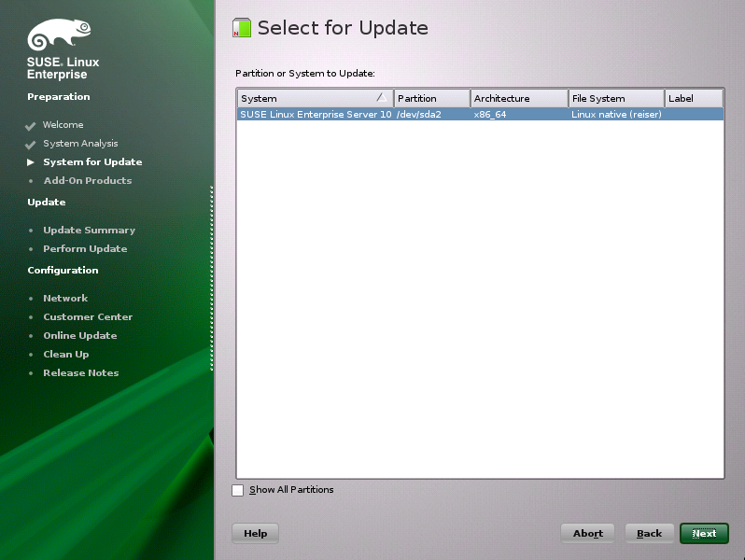Click the Preparation section heading
745x560 pixels.
[59, 96]
